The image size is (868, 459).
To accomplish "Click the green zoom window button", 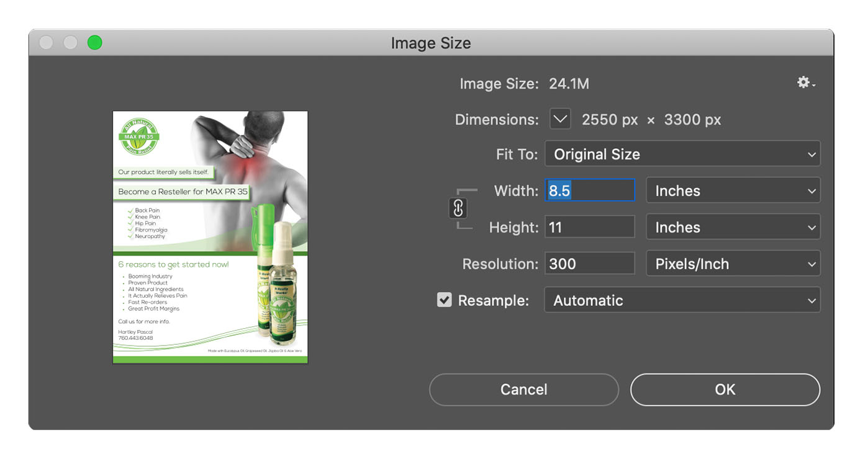I will pyautogui.click(x=94, y=43).
